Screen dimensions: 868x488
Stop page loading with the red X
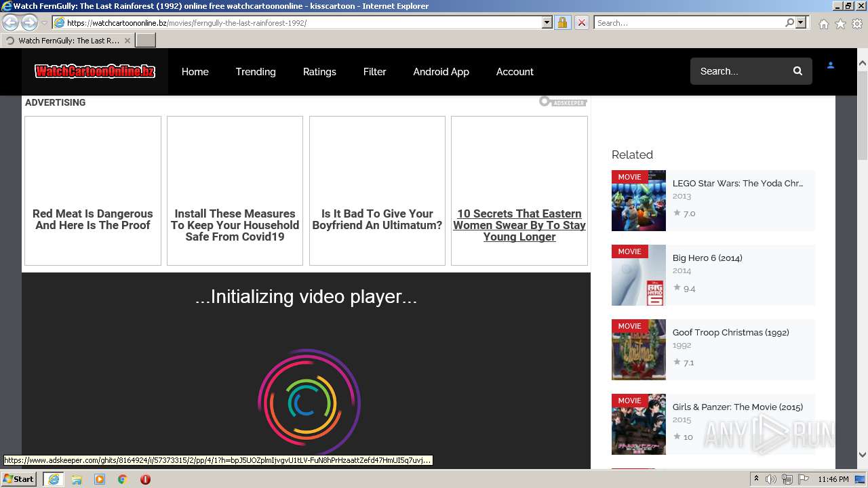tap(581, 22)
